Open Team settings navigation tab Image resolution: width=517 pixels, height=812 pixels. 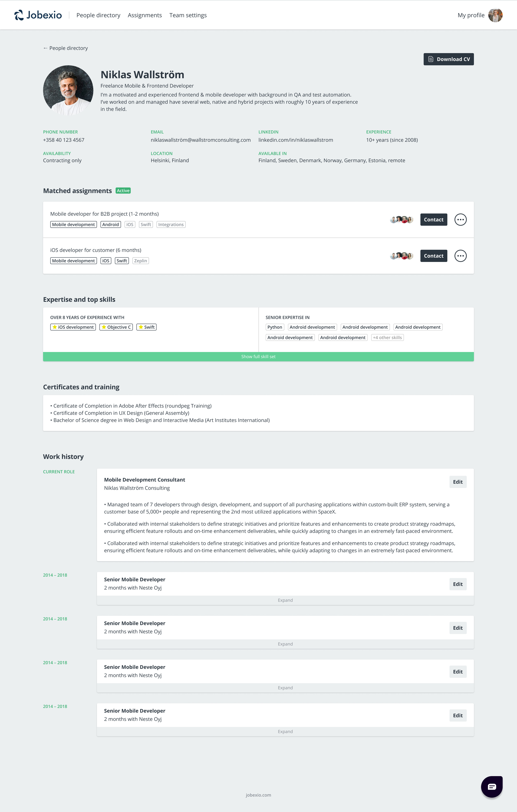(188, 15)
